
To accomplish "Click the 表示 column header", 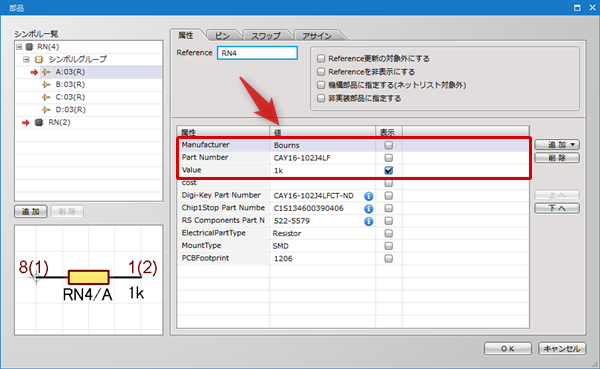I will point(388,132).
